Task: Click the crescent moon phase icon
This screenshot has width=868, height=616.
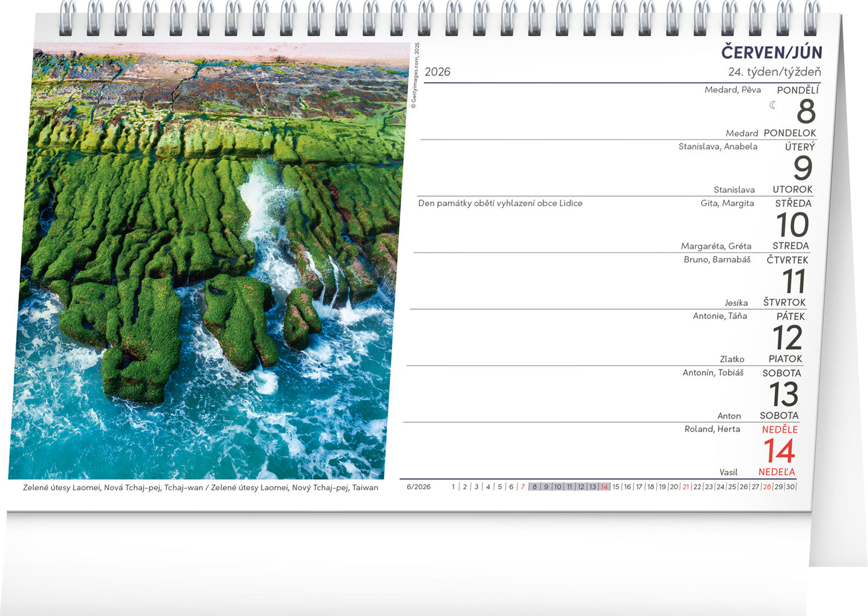Action: click(772, 105)
